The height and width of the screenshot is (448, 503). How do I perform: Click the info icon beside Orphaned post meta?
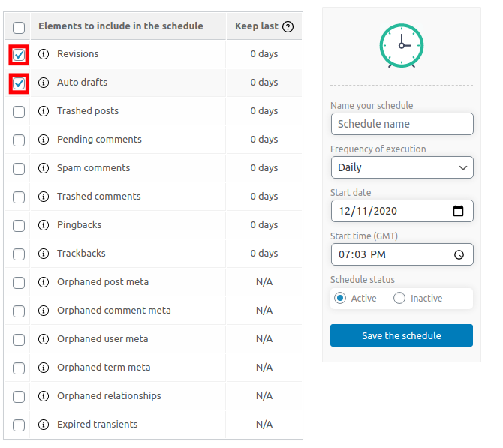click(x=44, y=282)
